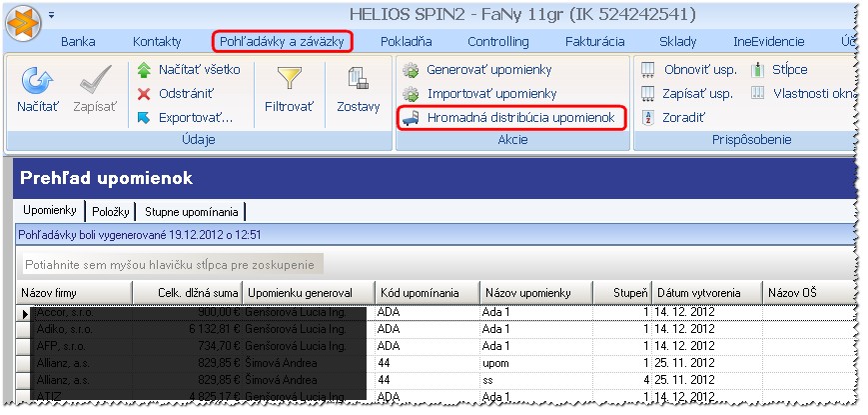Sort by Kód upomínania column header
The image size is (868, 415).
tap(428, 293)
